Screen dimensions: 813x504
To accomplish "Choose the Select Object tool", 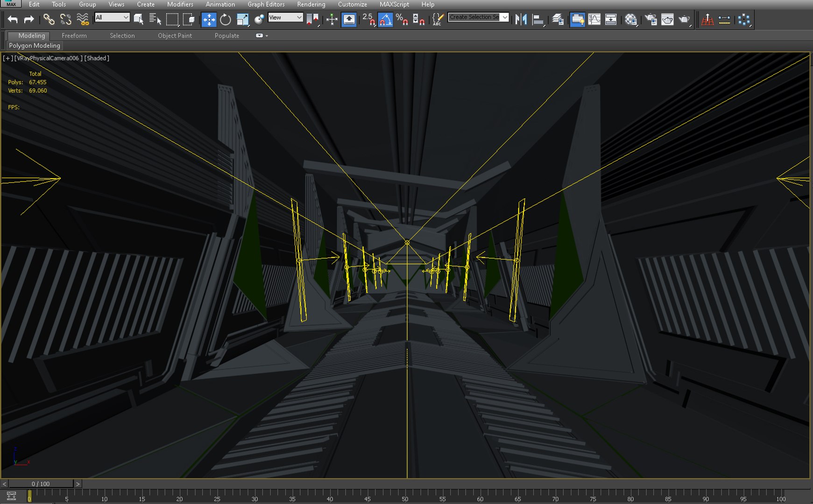I will point(139,20).
